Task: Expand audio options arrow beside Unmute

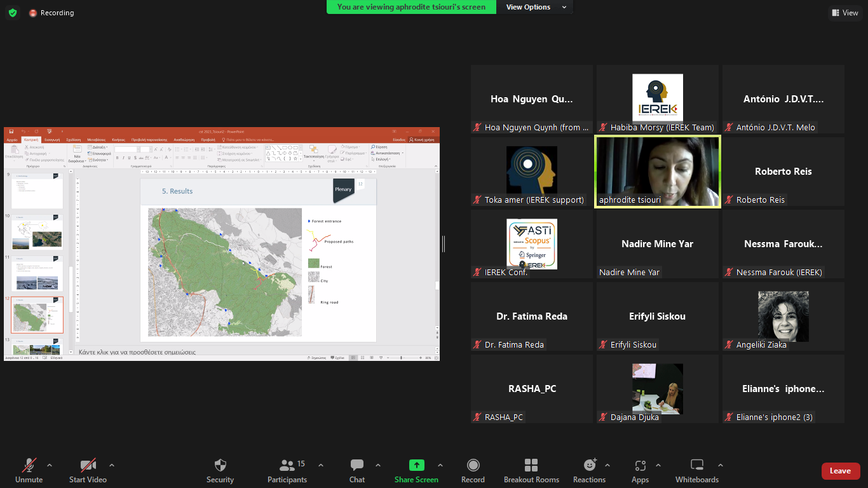Action: pos(50,465)
